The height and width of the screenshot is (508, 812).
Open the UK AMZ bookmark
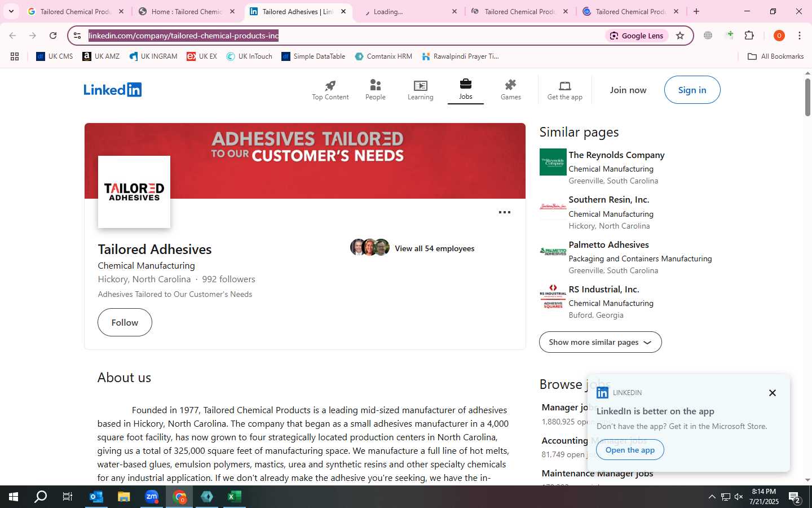(101, 56)
